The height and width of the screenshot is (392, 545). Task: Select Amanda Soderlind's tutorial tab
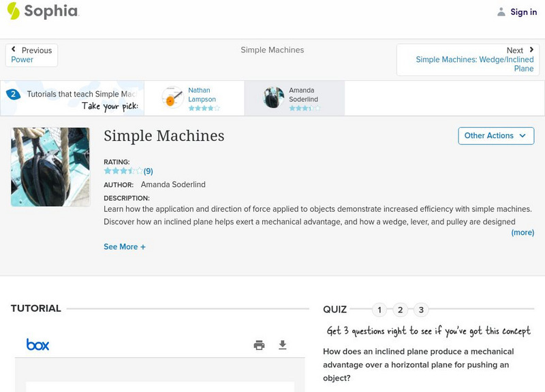[302, 98]
